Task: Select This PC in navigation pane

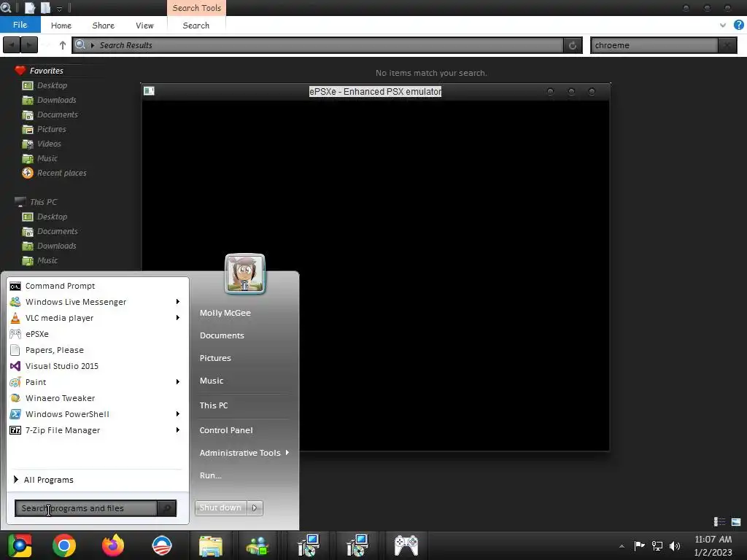Action: click(36, 202)
